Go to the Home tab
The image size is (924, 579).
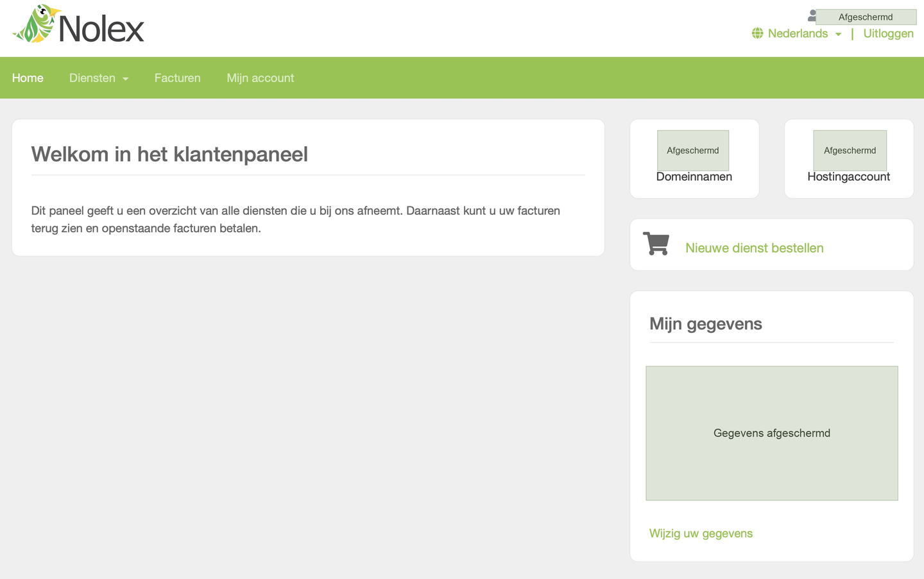point(28,78)
